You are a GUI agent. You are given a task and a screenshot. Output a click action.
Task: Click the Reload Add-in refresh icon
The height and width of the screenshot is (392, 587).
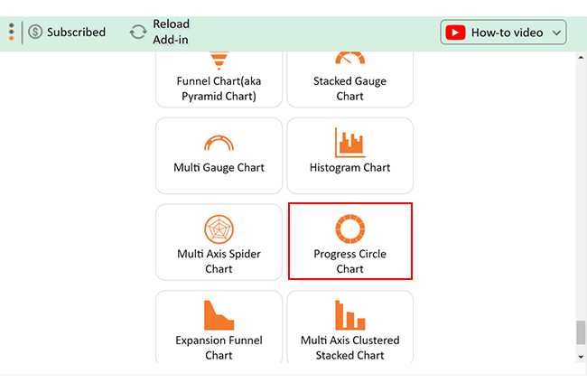coord(138,32)
